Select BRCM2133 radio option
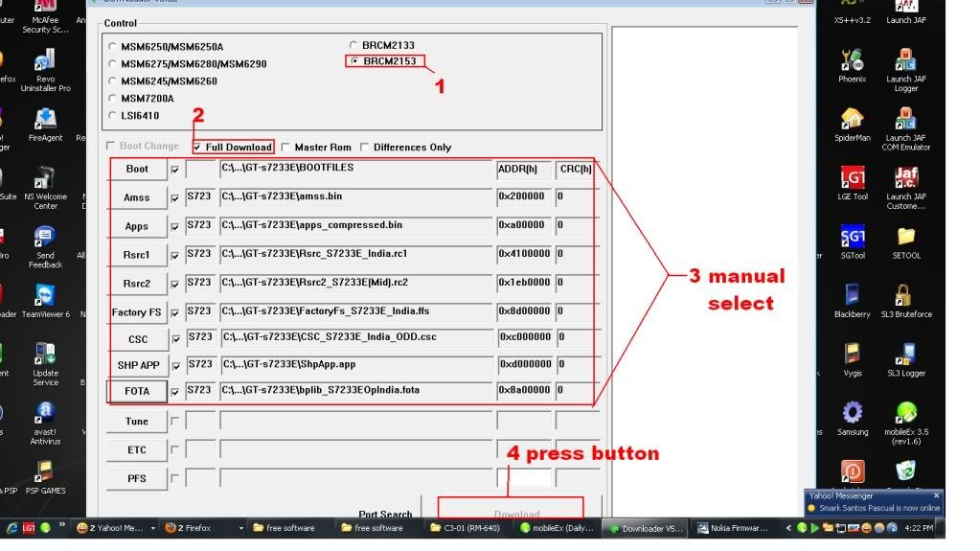The image size is (980, 551). pyautogui.click(x=353, y=45)
